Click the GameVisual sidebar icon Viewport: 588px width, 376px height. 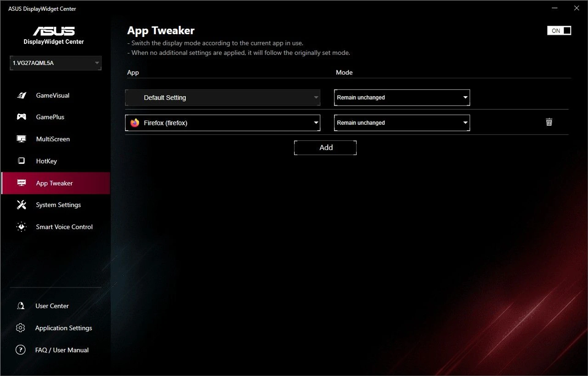pos(21,95)
